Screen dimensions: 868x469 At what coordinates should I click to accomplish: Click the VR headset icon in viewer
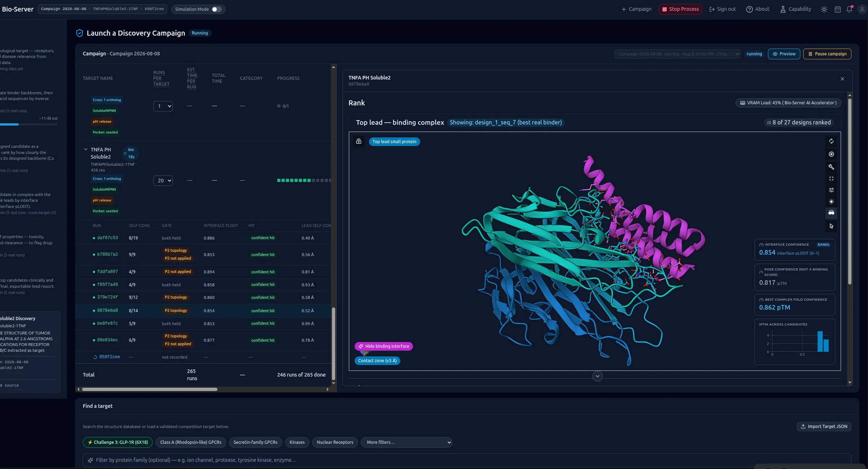(x=831, y=213)
